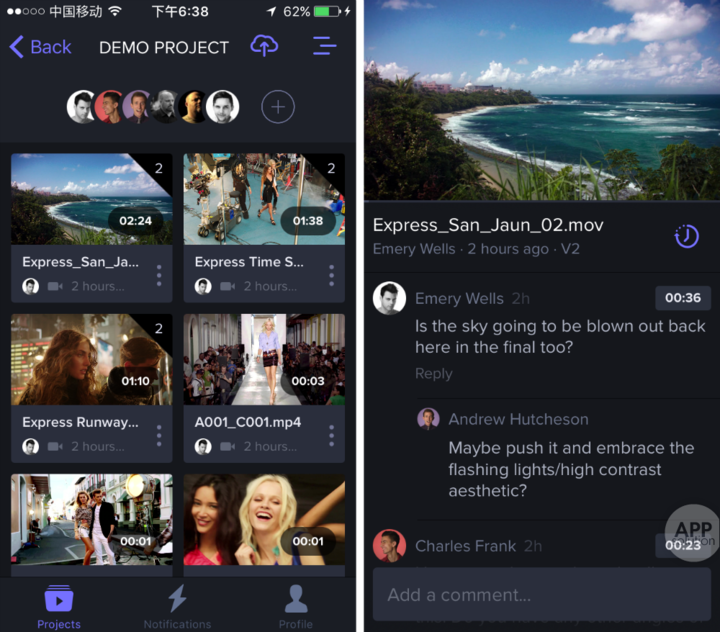Click the Wi-Fi icon in status bar

115,11
